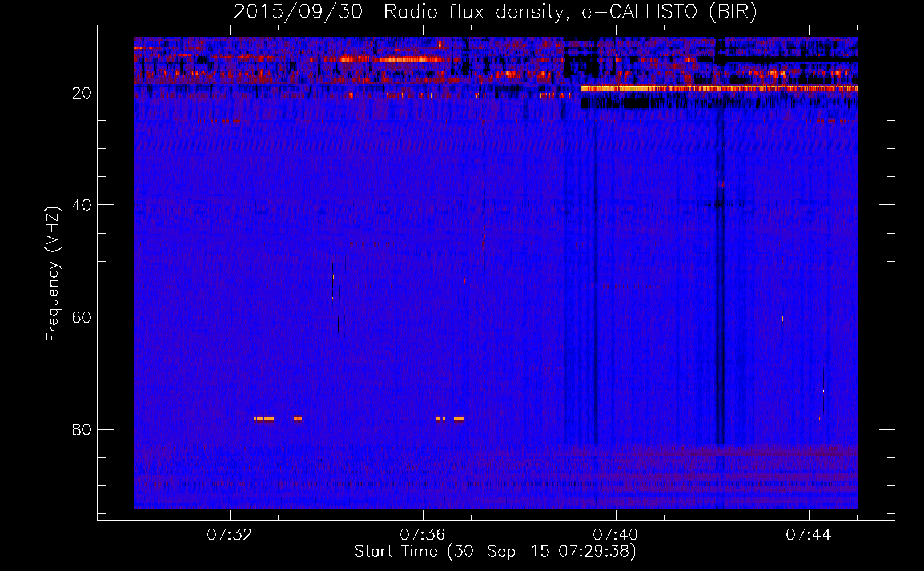Click the "80" frequency tick label
This screenshot has height=571, width=924.
click(82, 429)
